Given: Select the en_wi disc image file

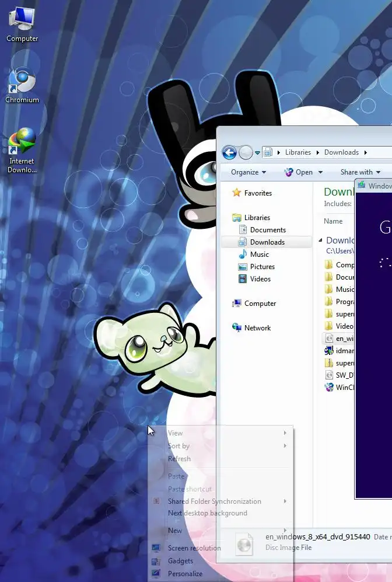Looking at the screenshot, I should tap(339, 339).
